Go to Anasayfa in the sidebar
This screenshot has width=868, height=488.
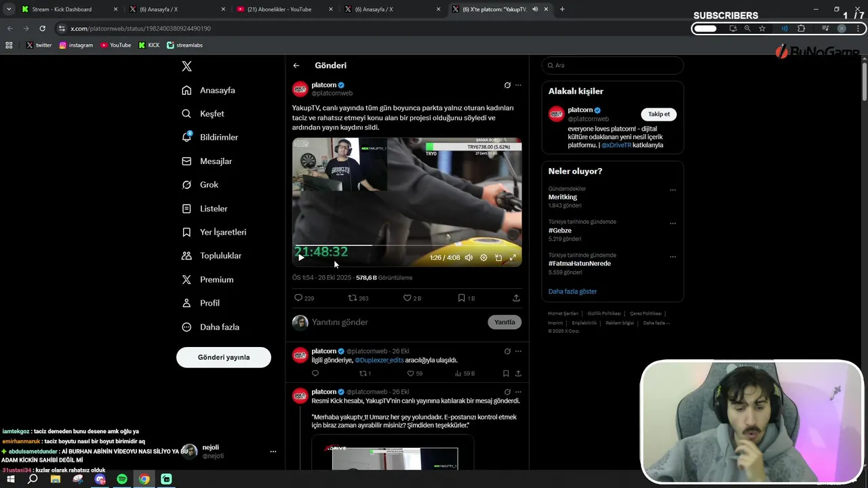[208, 90]
